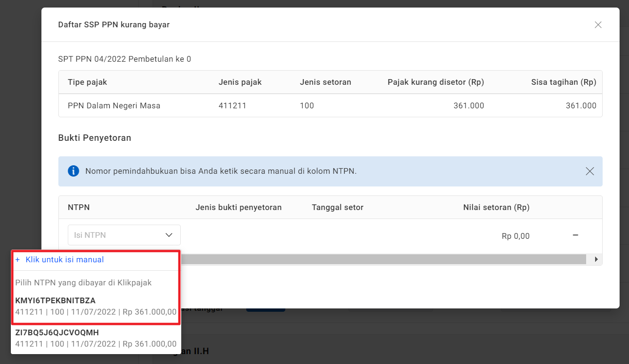629x364 pixels.
Task: Remove the payment row with the minus icon
Action: pyautogui.click(x=575, y=235)
